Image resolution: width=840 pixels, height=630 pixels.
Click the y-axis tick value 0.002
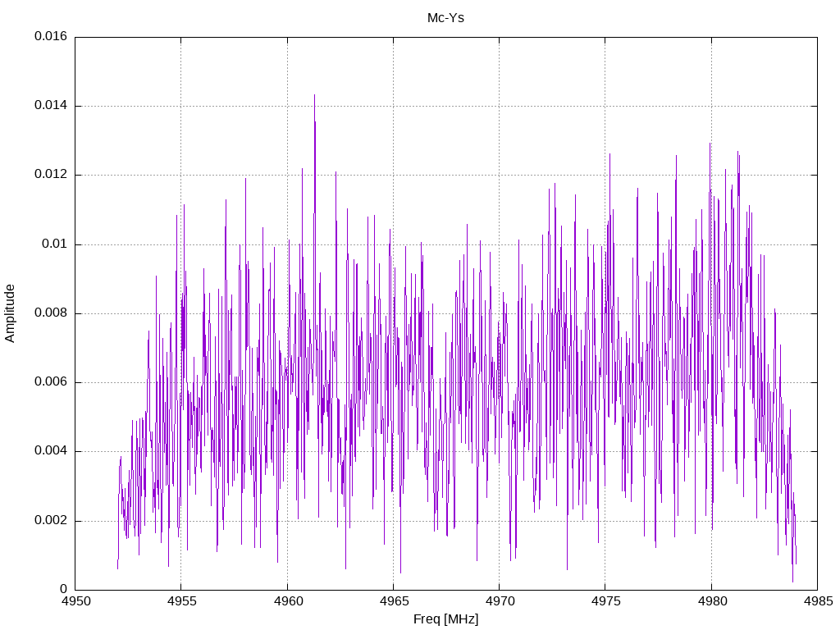click(x=51, y=521)
